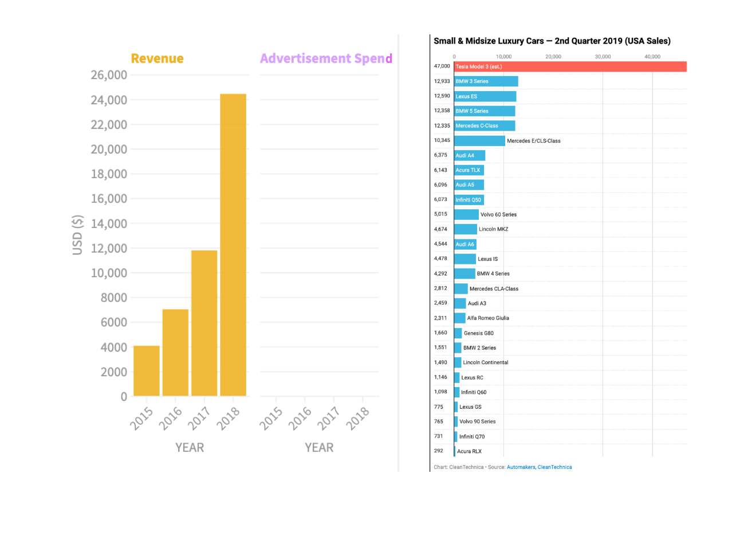Click the Volvo 60 Series label
740x560 pixels.
(498, 215)
